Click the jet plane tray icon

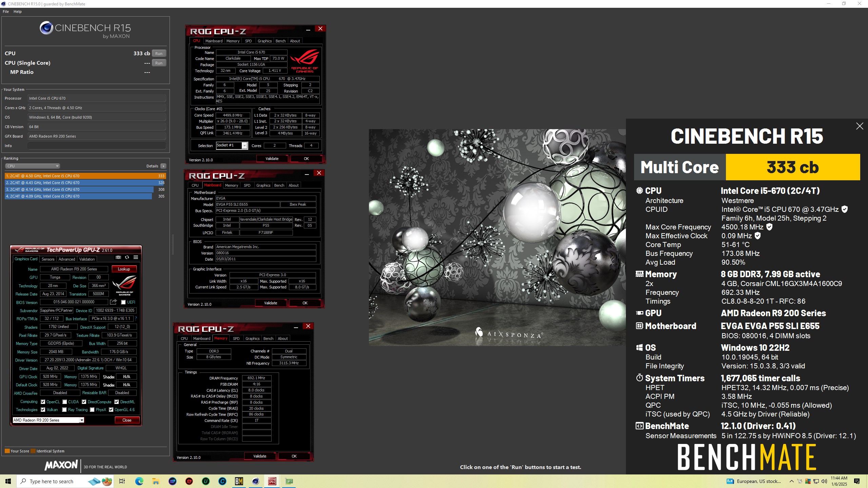tap(800, 481)
